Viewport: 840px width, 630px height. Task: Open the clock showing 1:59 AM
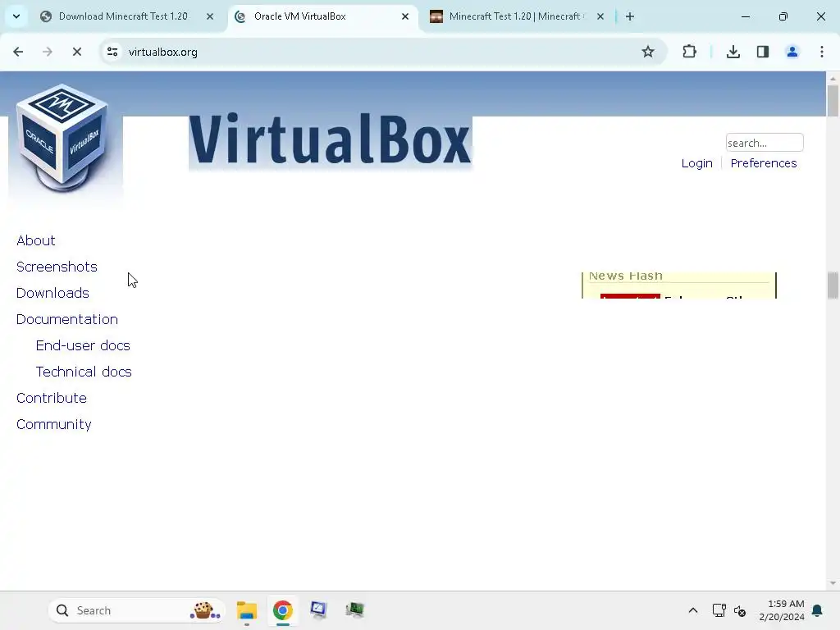[x=782, y=610]
